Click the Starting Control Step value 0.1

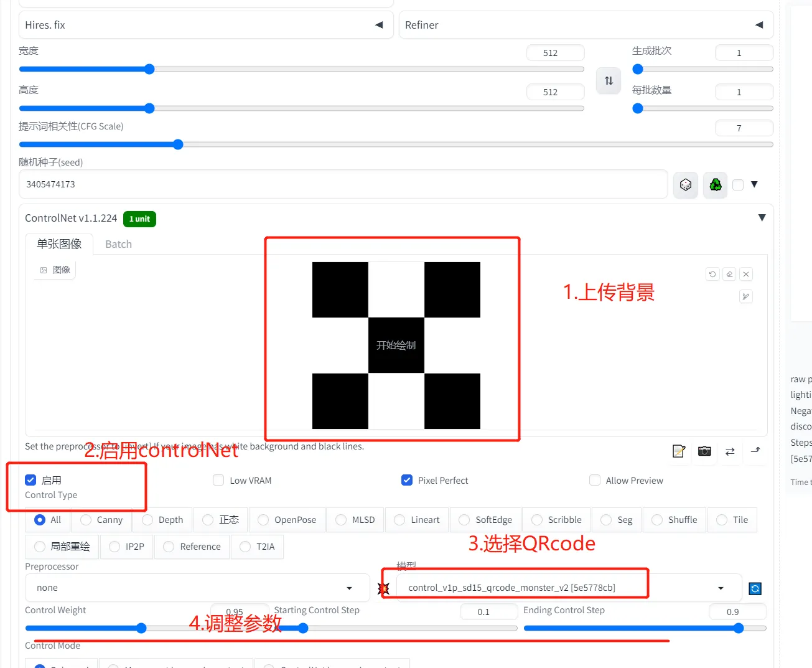tap(488, 612)
